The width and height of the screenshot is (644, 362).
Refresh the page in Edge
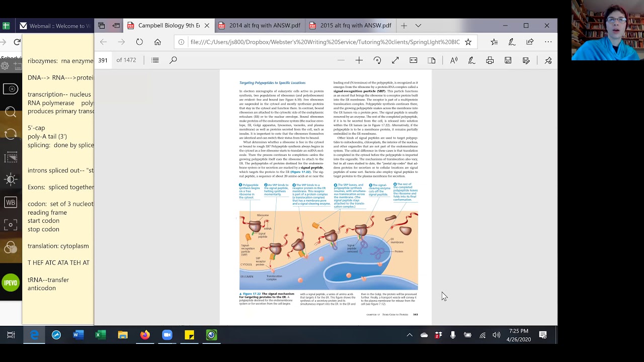[x=139, y=42]
